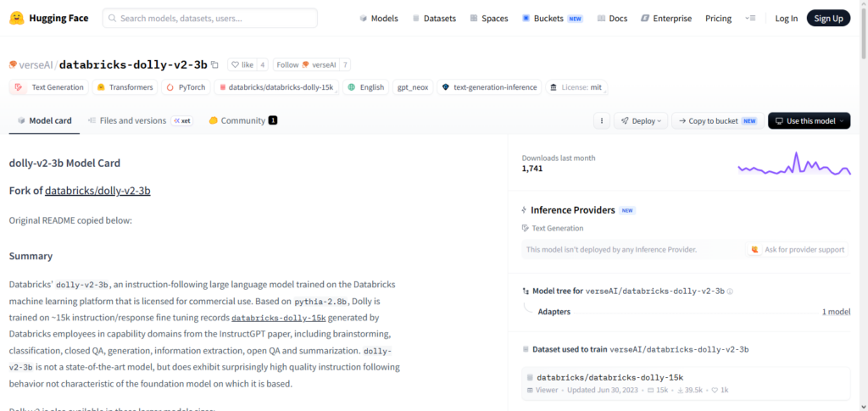The width and height of the screenshot is (868, 411).
Task: Follow verseAI
Action: point(305,64)
